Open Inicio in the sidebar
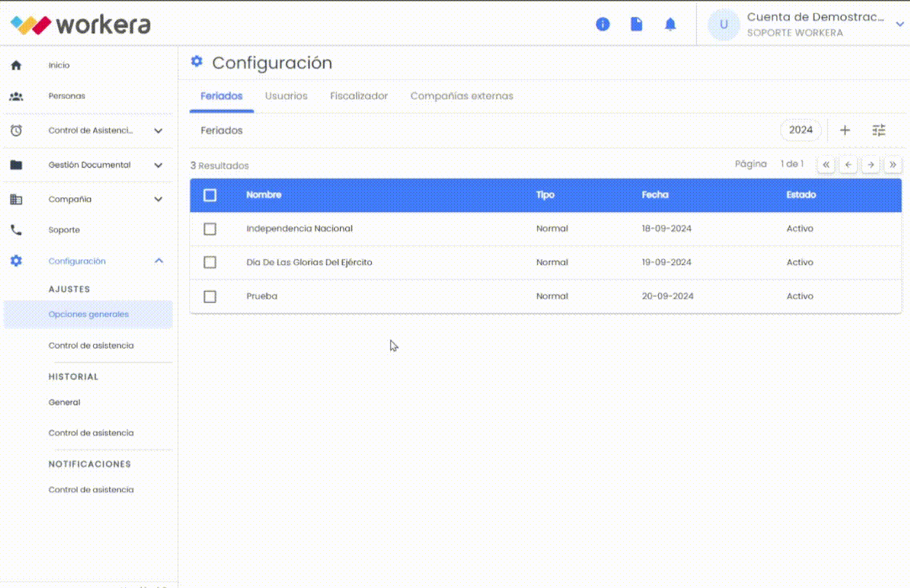The height and width of the screenshot is (588, 910). [59, 65]
